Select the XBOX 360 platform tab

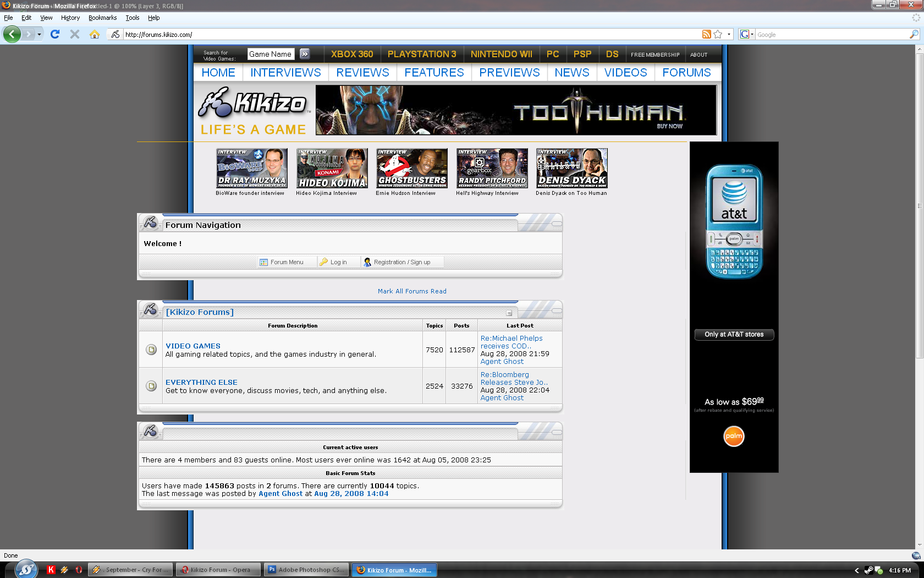[x=352, y=54]
